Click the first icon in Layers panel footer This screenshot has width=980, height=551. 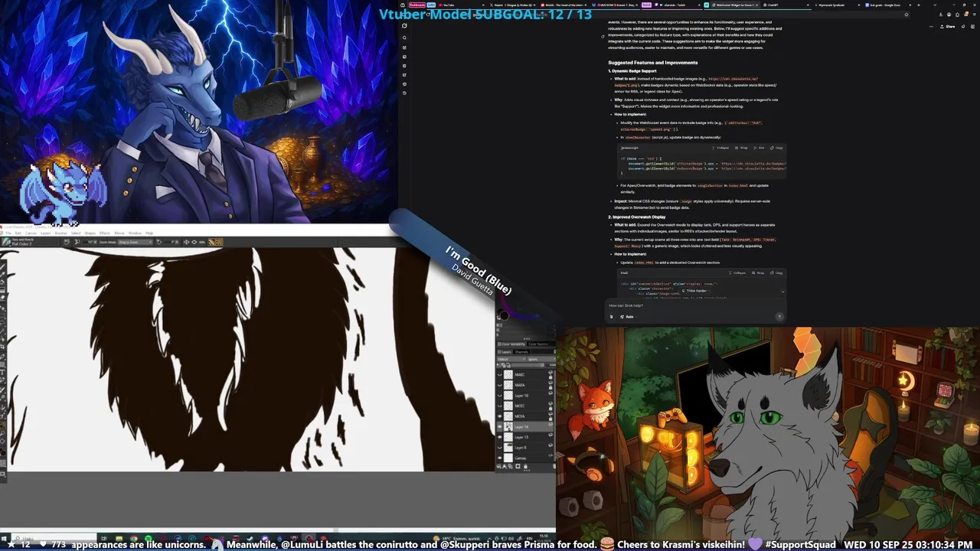tap(499, 466)
